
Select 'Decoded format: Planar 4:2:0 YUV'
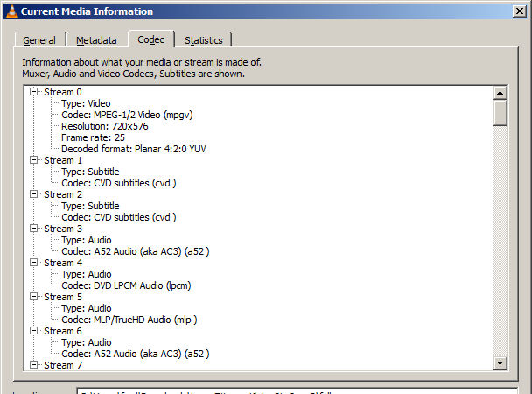(134, 149)
